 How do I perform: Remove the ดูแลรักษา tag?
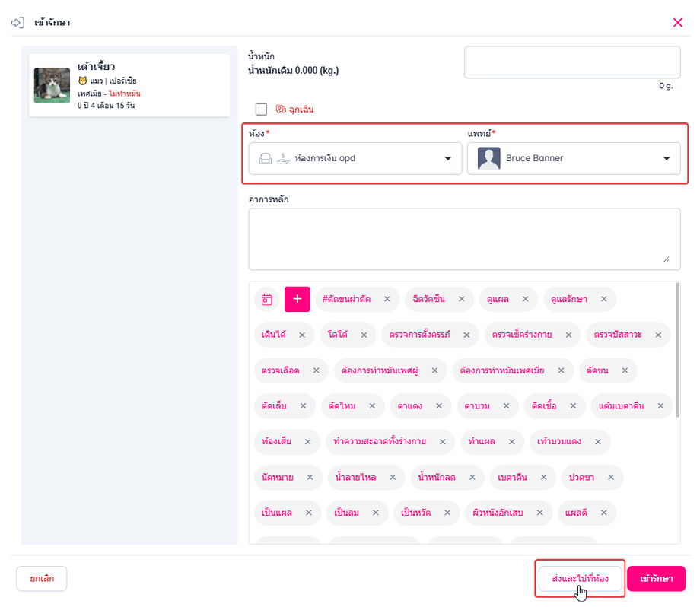tap(603, 299)
